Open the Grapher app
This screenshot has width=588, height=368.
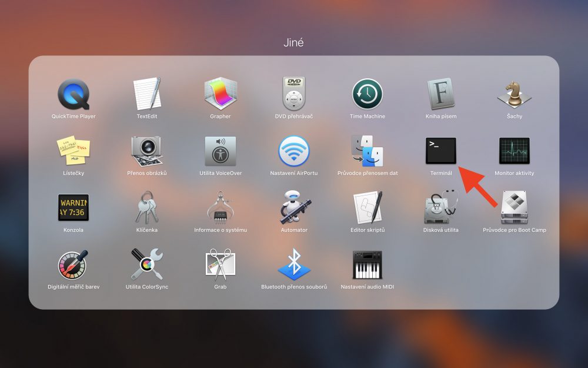coord(220,92)
